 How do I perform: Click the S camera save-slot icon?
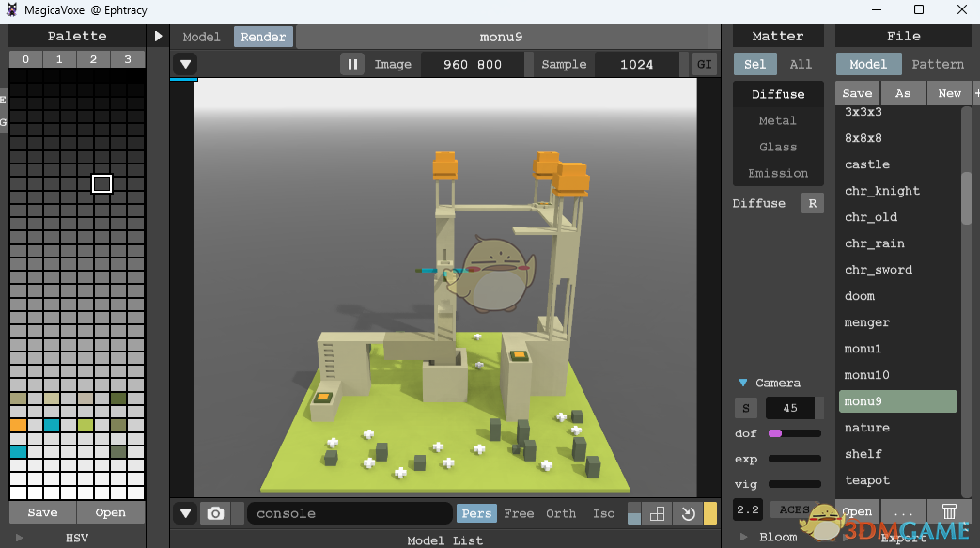pyautogui.click(x=745, y=408)
